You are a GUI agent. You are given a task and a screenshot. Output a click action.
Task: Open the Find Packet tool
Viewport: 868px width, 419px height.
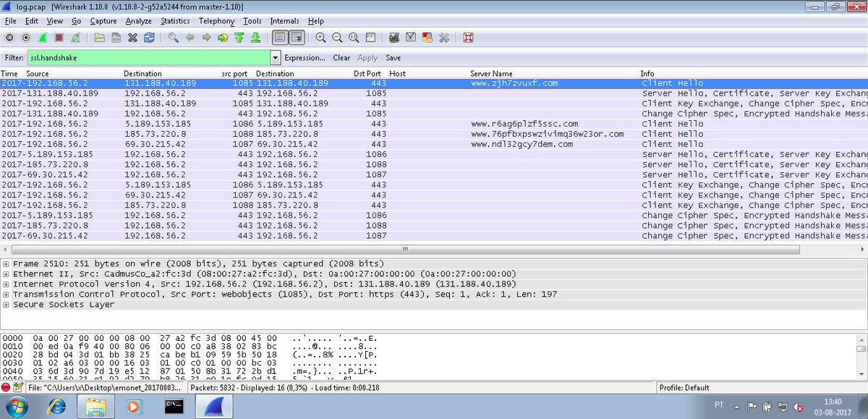[x=171, y=37]
